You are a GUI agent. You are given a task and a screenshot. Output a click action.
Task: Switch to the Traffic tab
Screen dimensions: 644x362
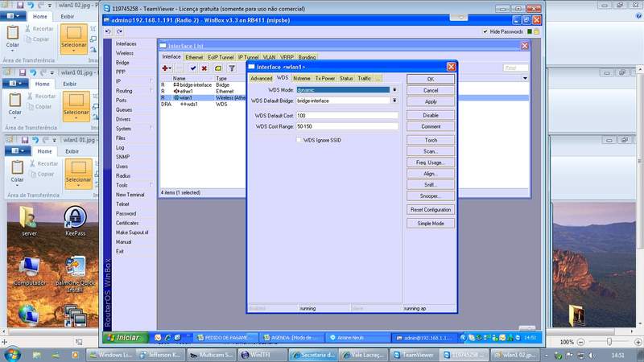click(365, 78)
